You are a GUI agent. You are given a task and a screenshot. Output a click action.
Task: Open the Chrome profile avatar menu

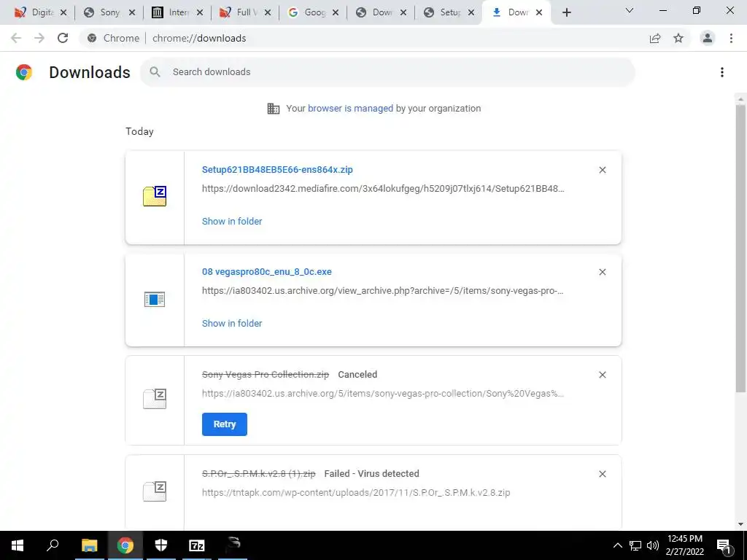coord(708,38)
